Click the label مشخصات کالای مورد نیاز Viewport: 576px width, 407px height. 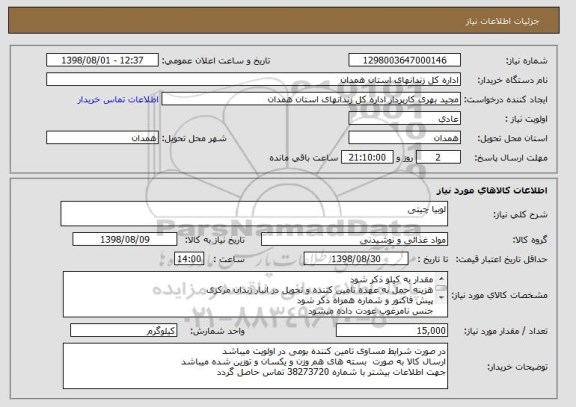499,295
